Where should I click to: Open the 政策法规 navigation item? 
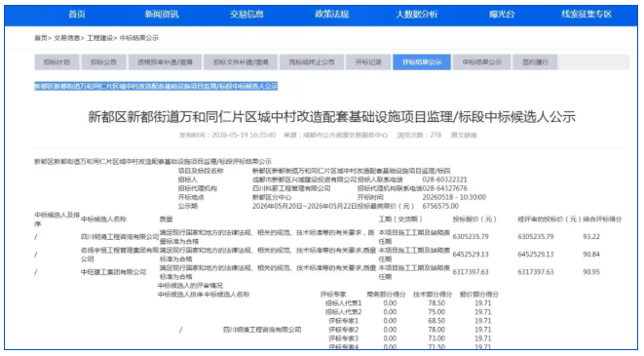click(331, 15)
